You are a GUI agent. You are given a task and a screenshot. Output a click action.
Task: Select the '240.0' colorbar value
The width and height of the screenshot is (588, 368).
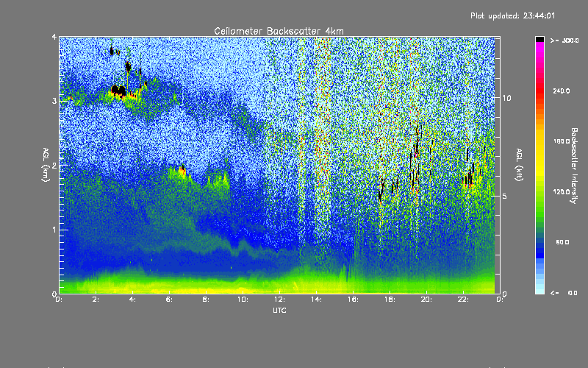[562, 91]
